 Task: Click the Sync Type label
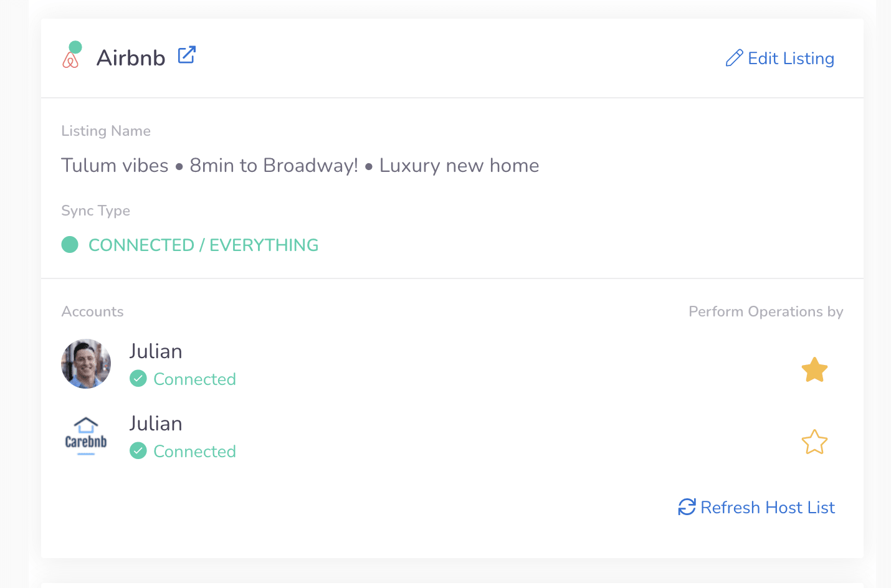point(95,211)
